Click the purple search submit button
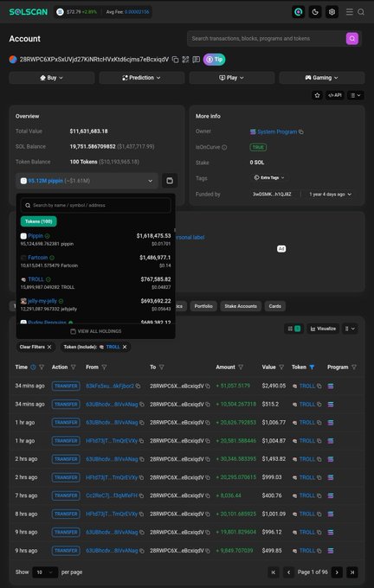The width and height of the screenshot is (374, 588). [352, 39]
